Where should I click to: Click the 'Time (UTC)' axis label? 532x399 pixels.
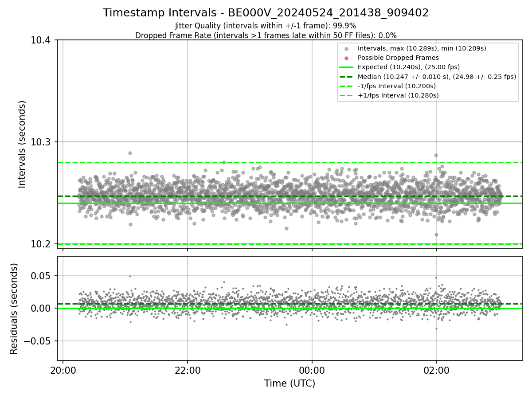(290, 383)
